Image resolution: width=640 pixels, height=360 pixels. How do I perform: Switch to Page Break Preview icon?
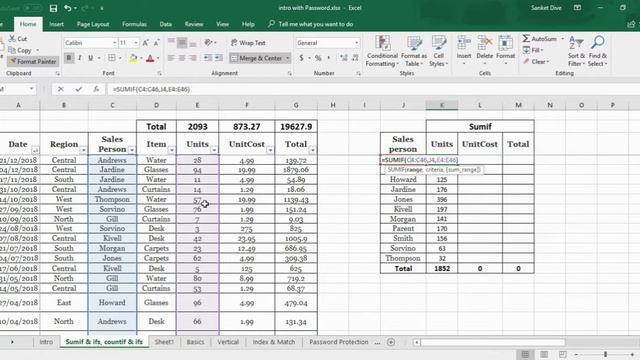point(563,354)
